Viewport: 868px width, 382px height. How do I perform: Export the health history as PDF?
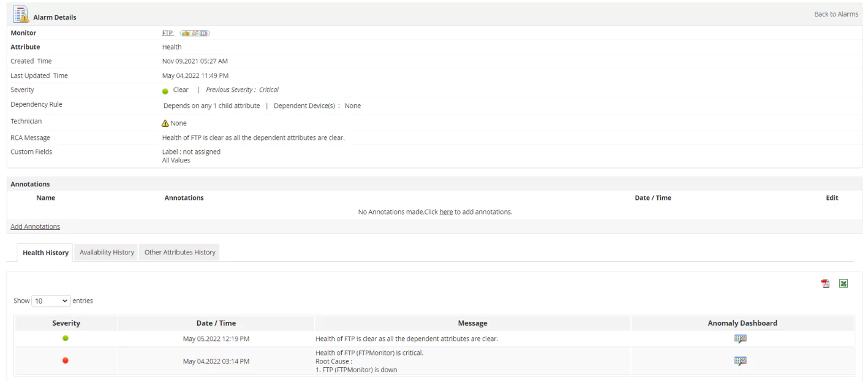click(825, 283)
